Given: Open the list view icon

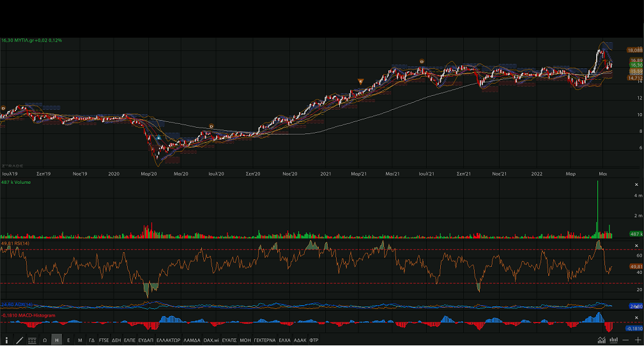Looking at the screenshot, I should click(32, 340).
